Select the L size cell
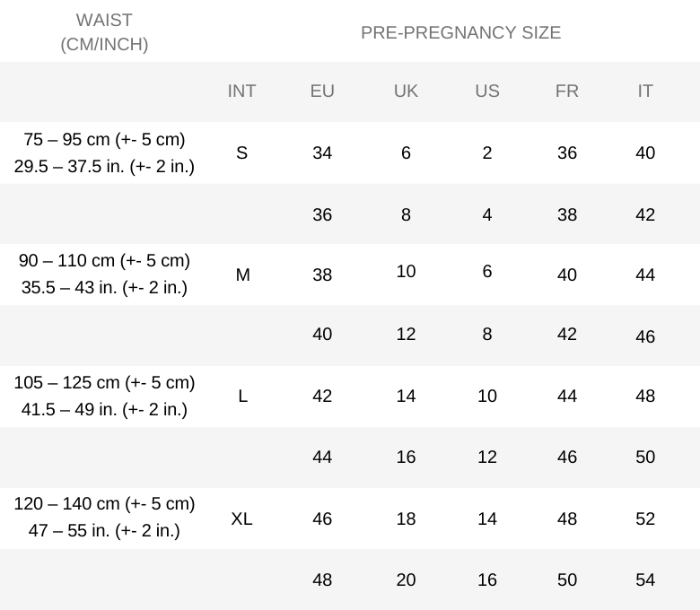The image size is (700, 610). (242, 396)
